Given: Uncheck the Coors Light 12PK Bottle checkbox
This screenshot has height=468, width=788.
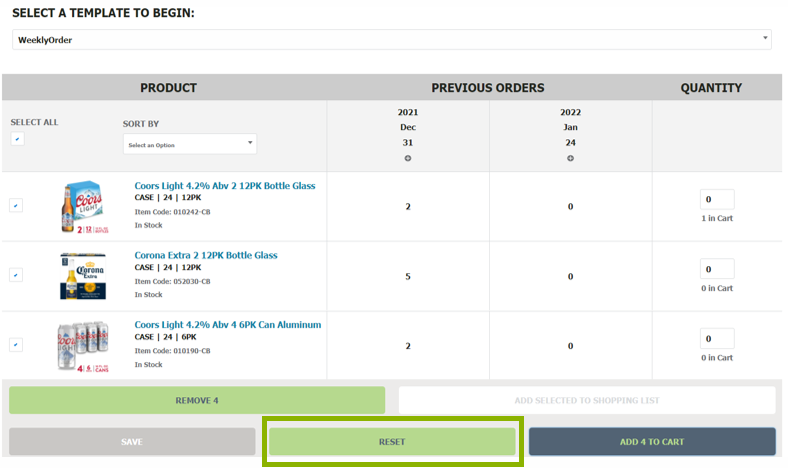Looking at the screenshot, I should pos(16,206).
